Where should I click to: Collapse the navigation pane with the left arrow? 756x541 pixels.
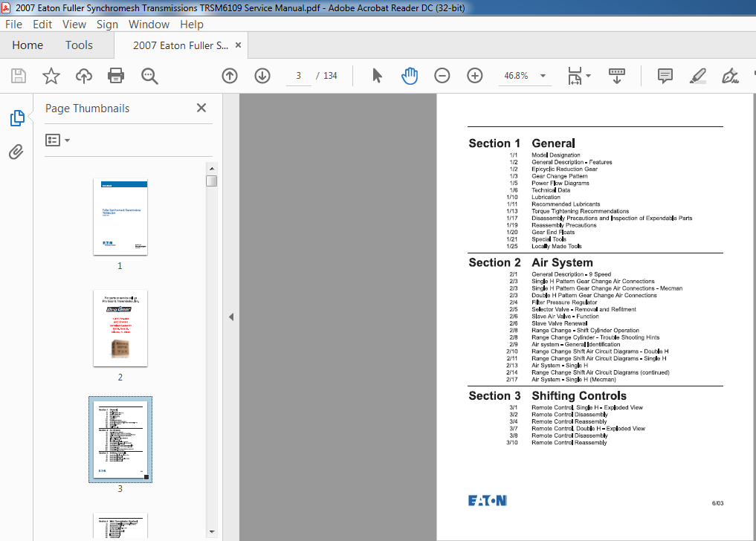point(231,317)
